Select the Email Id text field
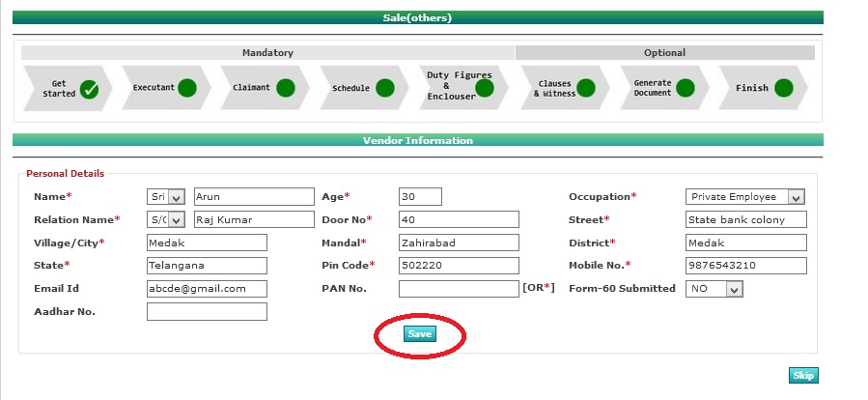 [207, 289]
